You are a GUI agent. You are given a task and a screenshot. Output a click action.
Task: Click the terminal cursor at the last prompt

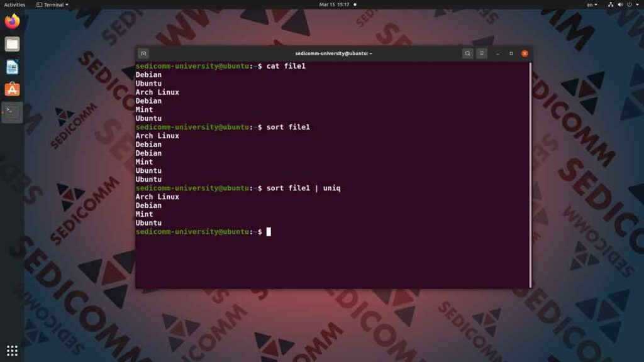point(269,232)
